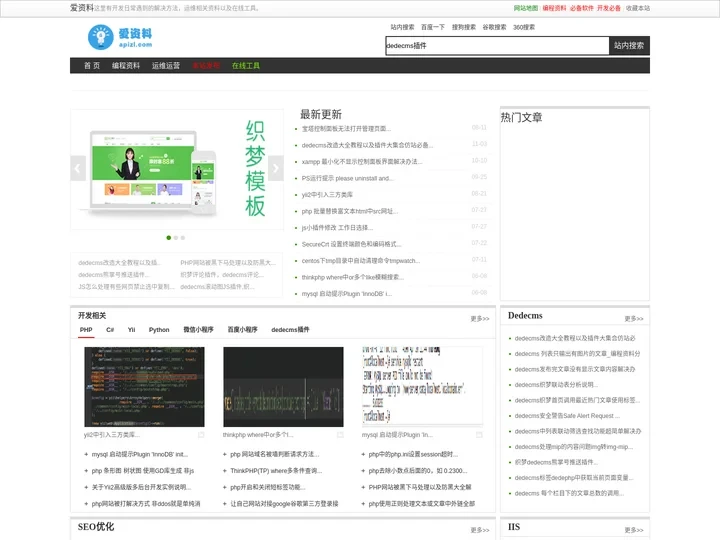Screen dimensions: 720x540
Task: Click small icon beside thinkphp where中or caption
Action: click(x=340, y=435)
